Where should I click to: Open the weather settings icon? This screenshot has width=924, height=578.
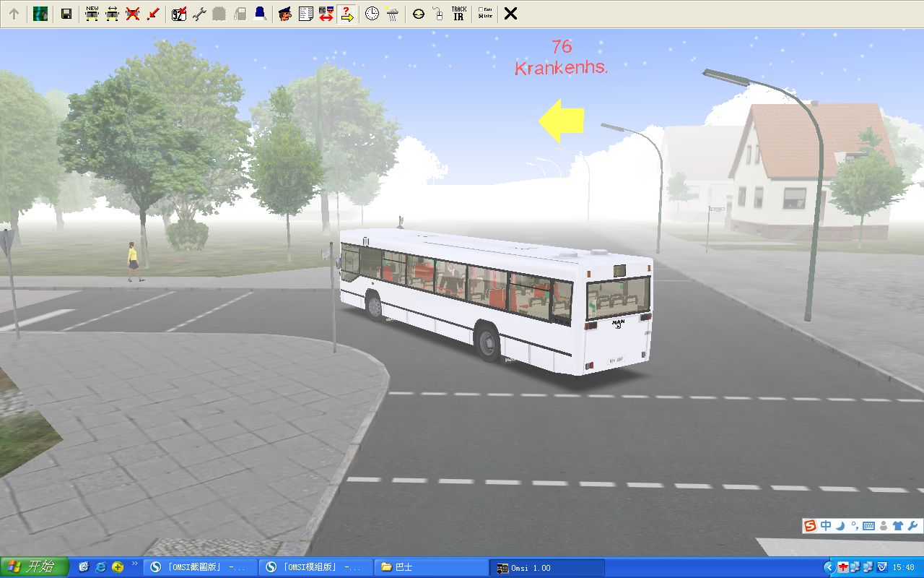(392, 13)
